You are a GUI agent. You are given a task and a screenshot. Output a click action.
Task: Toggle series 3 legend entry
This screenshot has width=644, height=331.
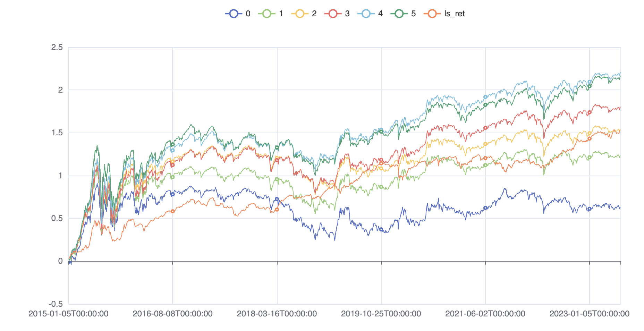pos(337,14)
